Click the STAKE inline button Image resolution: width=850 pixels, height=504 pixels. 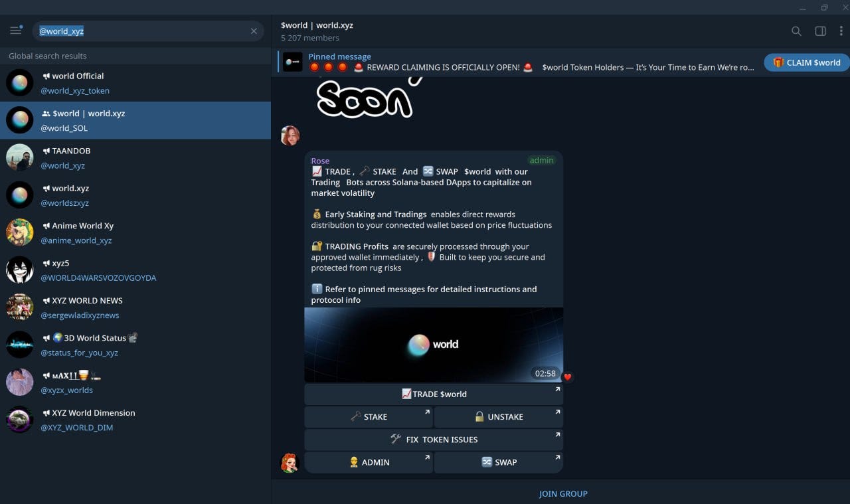[369, 417]
